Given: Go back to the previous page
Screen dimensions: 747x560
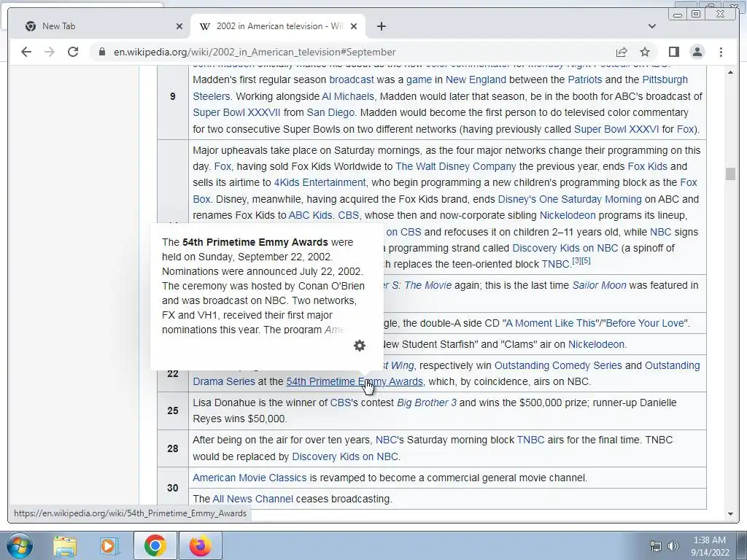Looking at the screenshot, I should [26, 52].
